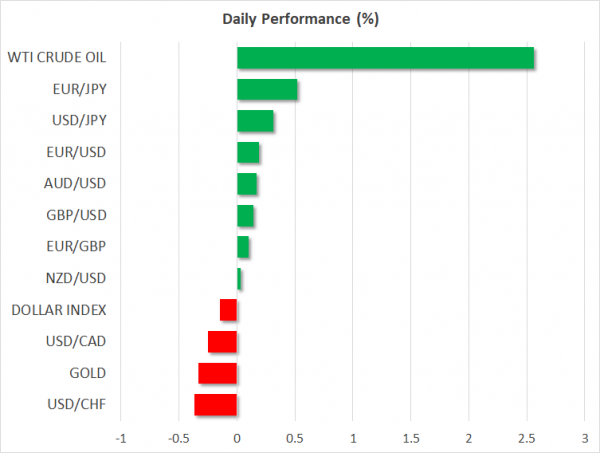Click the AUD/USD bar
Screen dimensions: 600x453
247,184
